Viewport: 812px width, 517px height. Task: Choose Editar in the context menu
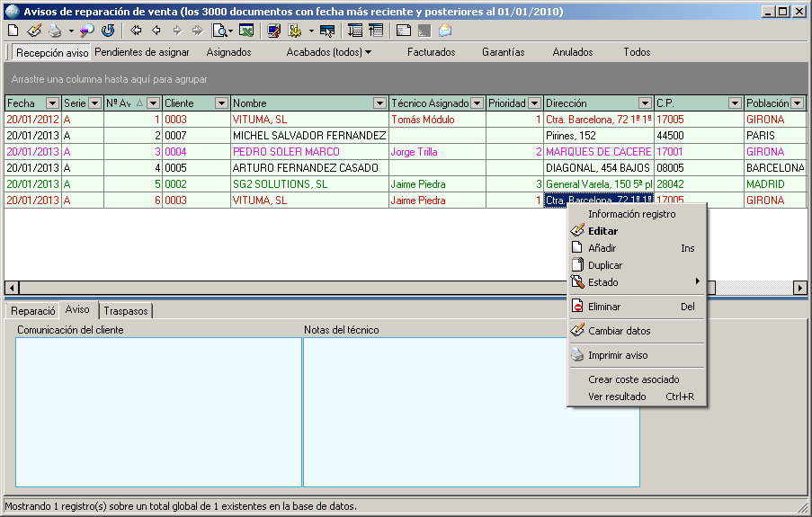tap(637, 231)
